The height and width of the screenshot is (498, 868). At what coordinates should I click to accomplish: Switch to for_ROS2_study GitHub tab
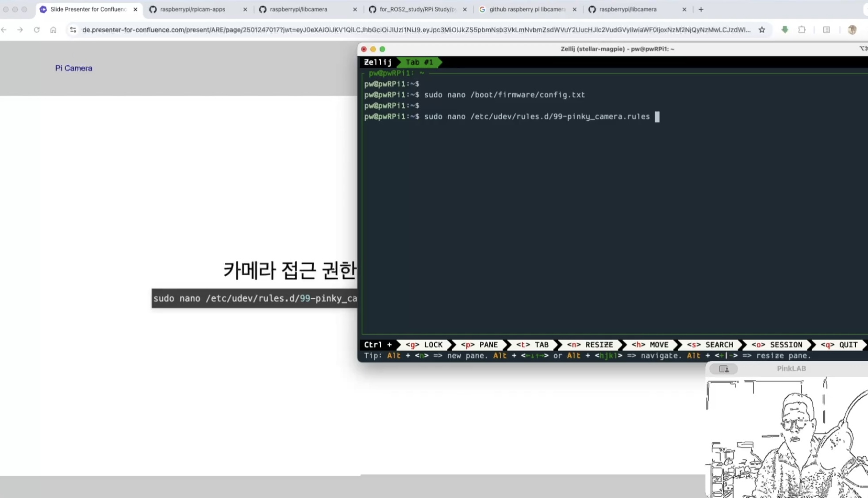point(417,9)
